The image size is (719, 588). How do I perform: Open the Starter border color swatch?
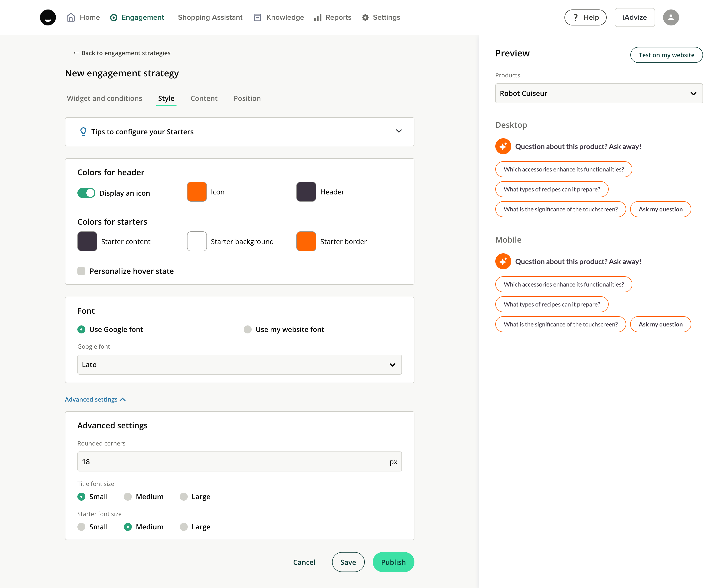[x=306, y=242]
